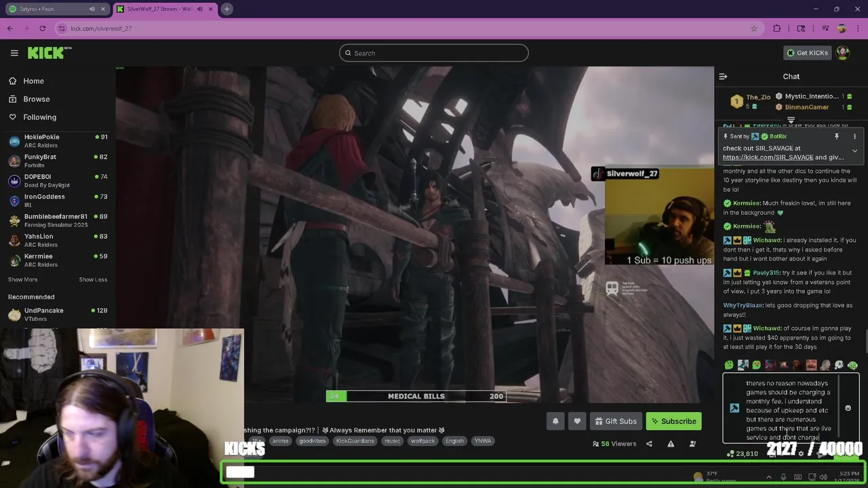
Task: Click Mystic_Intentio... in gift leaderboard
Action: click(x=812, y=96)
